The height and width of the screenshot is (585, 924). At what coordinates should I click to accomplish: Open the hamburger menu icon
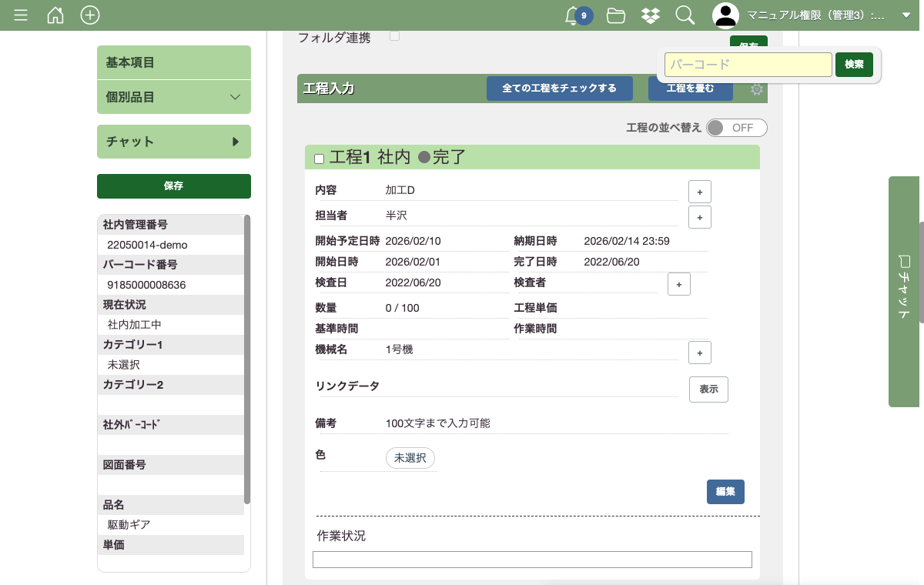coord(21,15)
